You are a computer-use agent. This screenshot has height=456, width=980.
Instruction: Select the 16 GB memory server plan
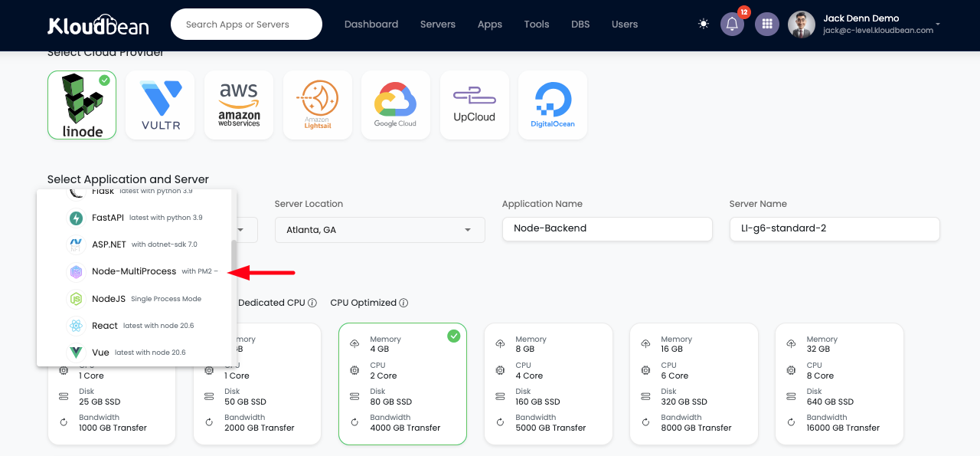pos(694,383)
